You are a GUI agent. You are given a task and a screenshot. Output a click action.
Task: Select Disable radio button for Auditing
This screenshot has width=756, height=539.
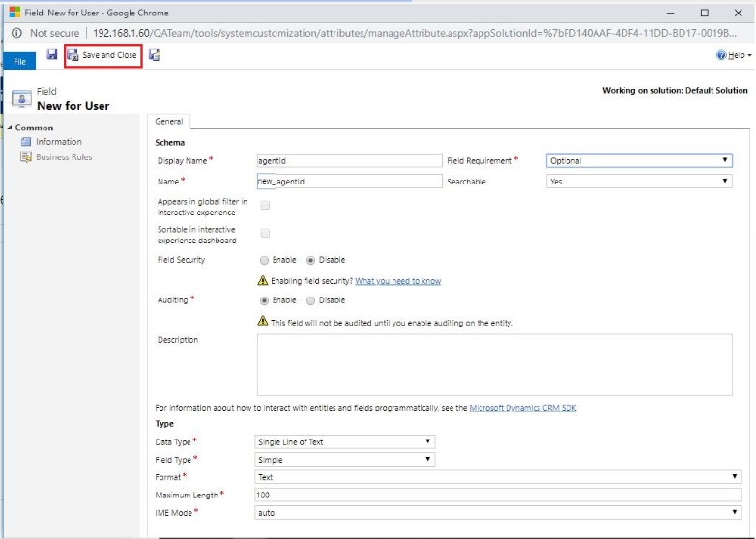point(311,300)
